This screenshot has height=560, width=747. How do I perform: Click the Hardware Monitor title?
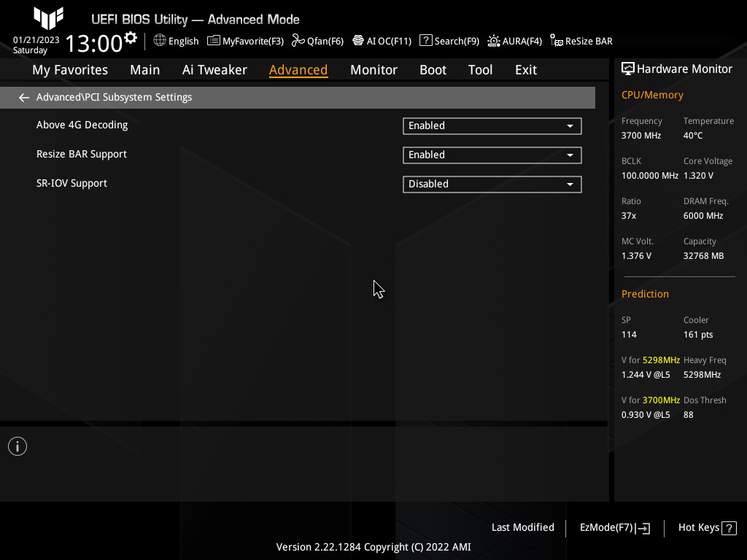(684, 69)
